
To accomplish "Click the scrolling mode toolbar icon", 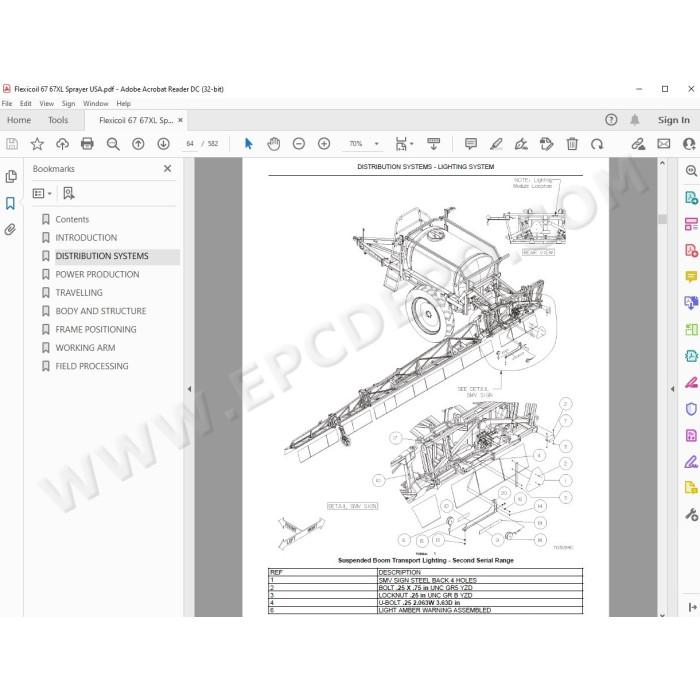I will [433, 144].
